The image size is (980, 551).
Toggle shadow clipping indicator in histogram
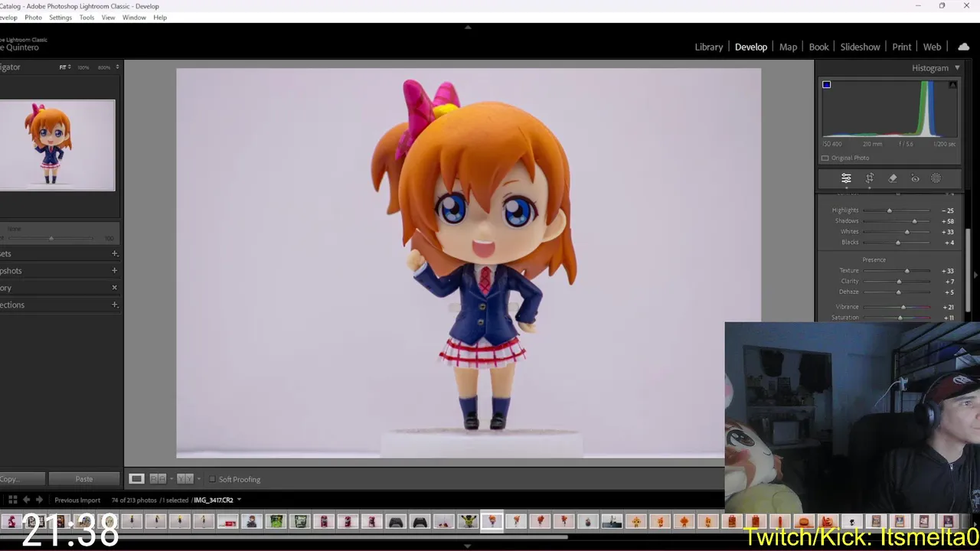point(826,84)
